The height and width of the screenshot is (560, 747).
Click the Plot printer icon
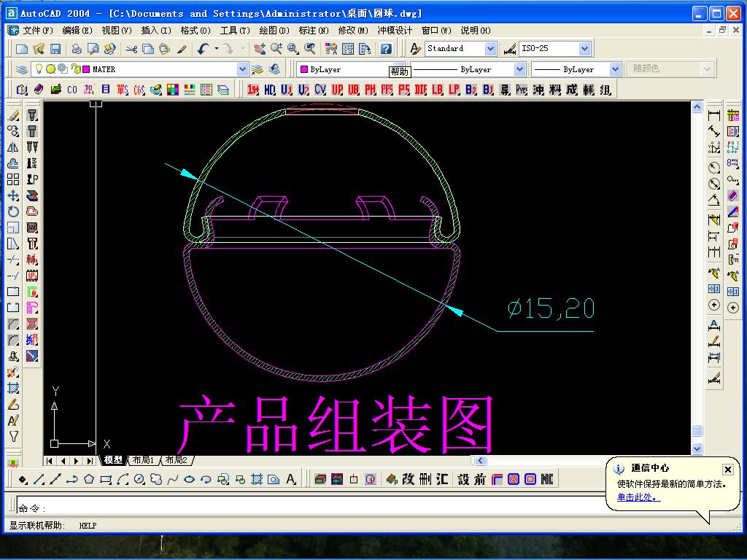pyautogui.click(x=76, y=49)
